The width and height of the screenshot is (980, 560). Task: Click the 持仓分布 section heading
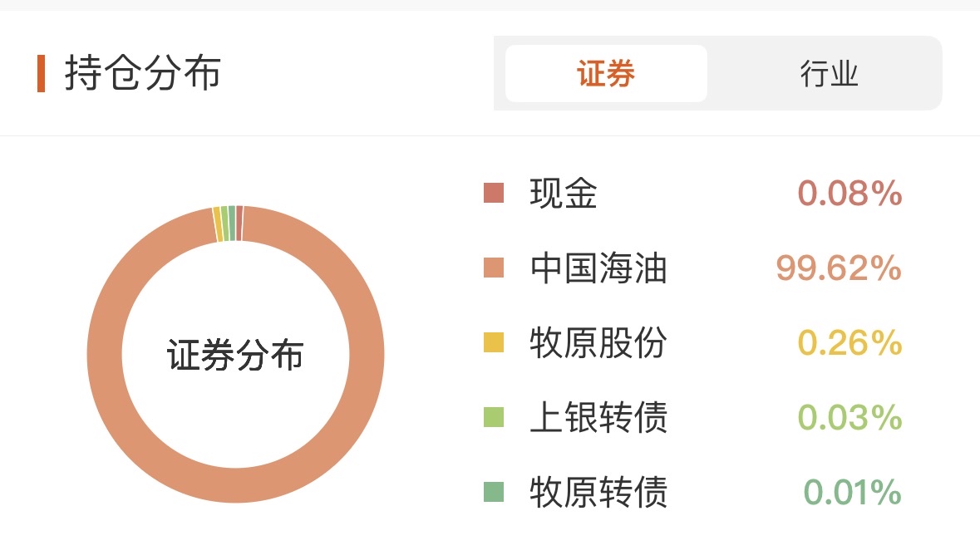(142, 73)
